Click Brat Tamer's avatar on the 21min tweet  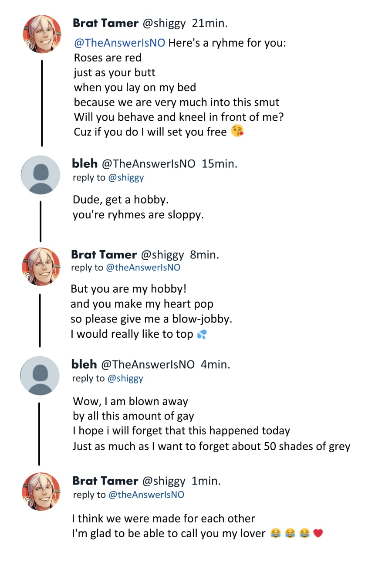tap(42, 34)
